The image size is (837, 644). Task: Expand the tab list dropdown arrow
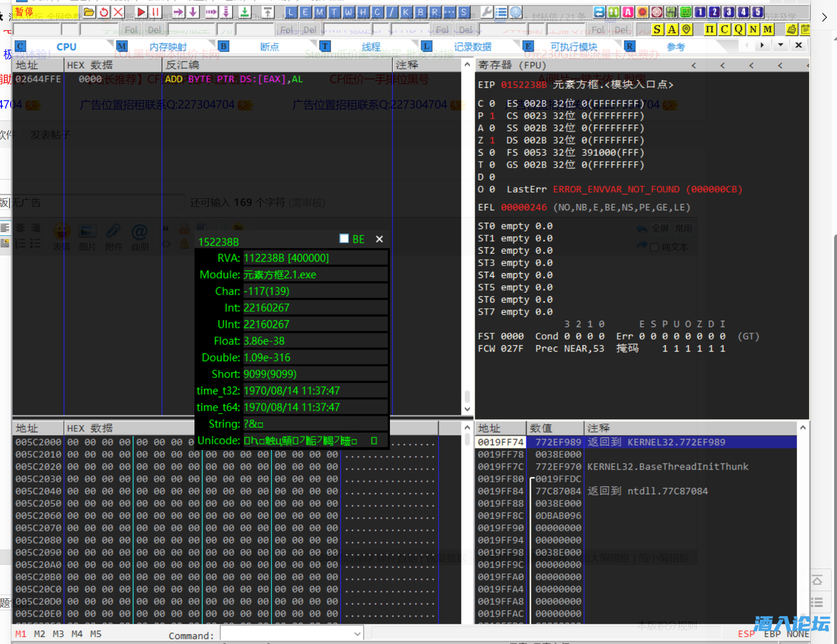780,45
